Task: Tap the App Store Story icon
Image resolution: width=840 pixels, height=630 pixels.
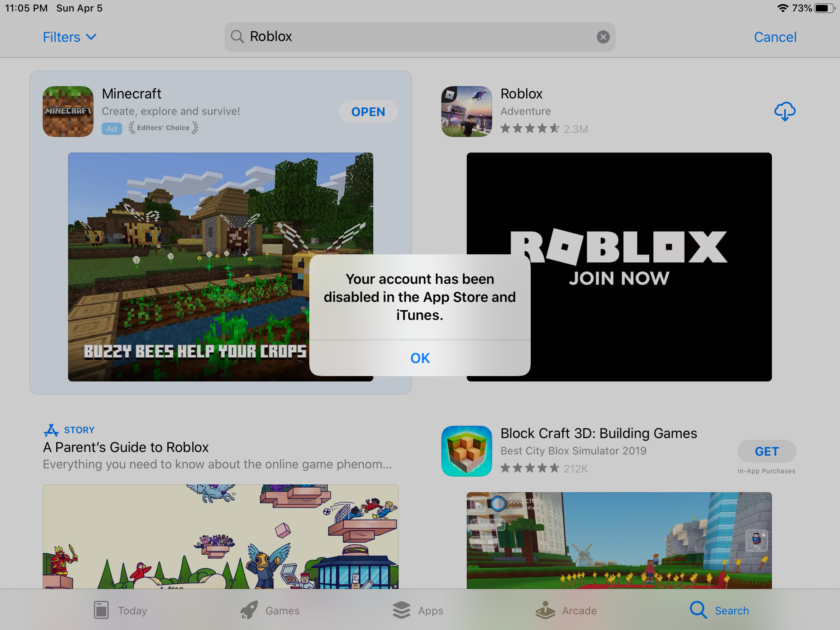Action: pos(51,430)
